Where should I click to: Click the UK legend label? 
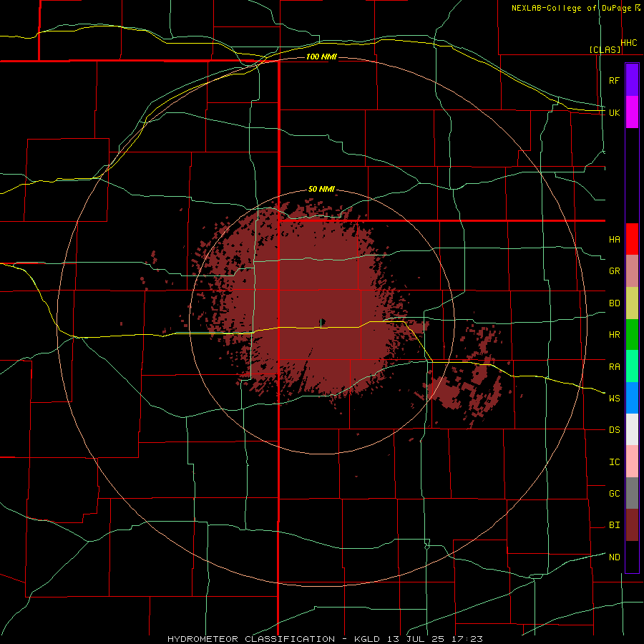[x=615, y=112]
